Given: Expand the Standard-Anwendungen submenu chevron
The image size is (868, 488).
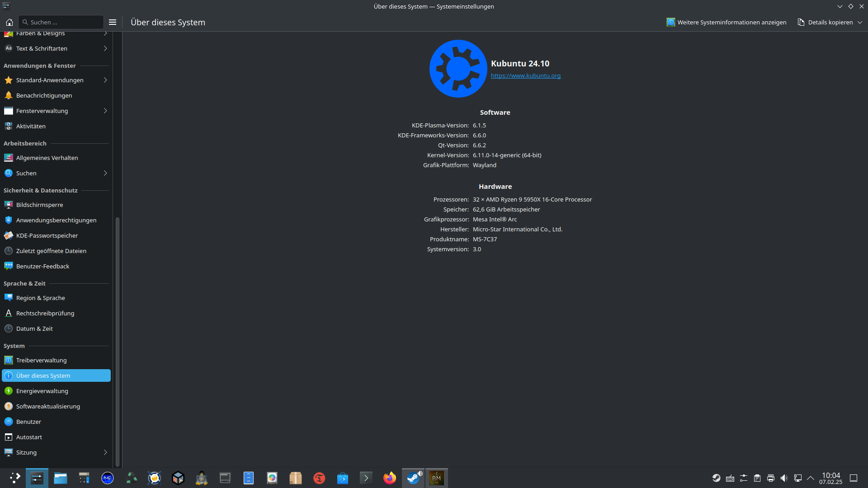Looking at the screenshot, I should click(105, 80).
